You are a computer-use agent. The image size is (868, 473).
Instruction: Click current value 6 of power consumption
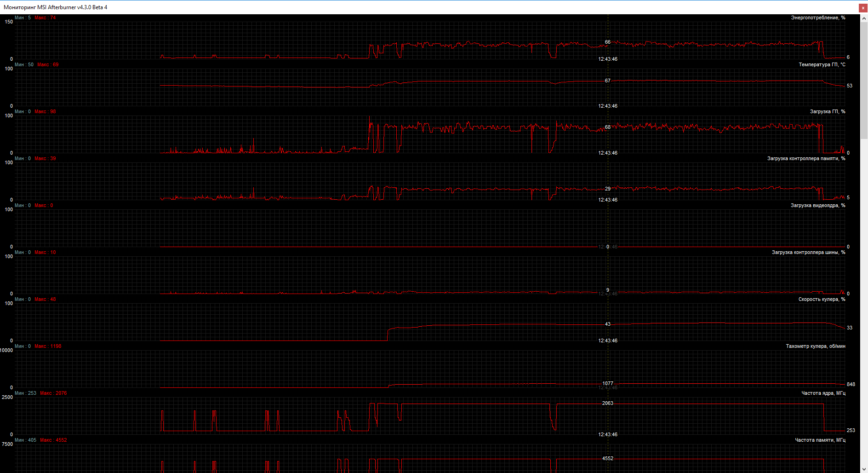(x=848, y=57)
